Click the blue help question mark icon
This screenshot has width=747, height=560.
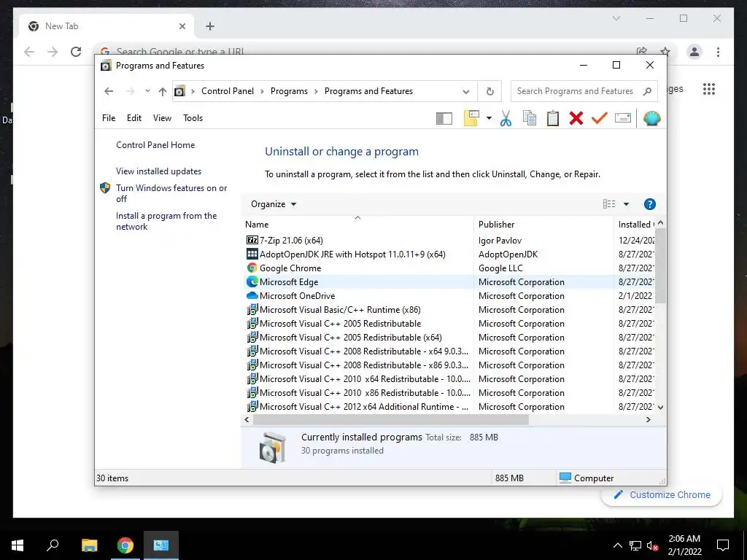coord(650,204)
